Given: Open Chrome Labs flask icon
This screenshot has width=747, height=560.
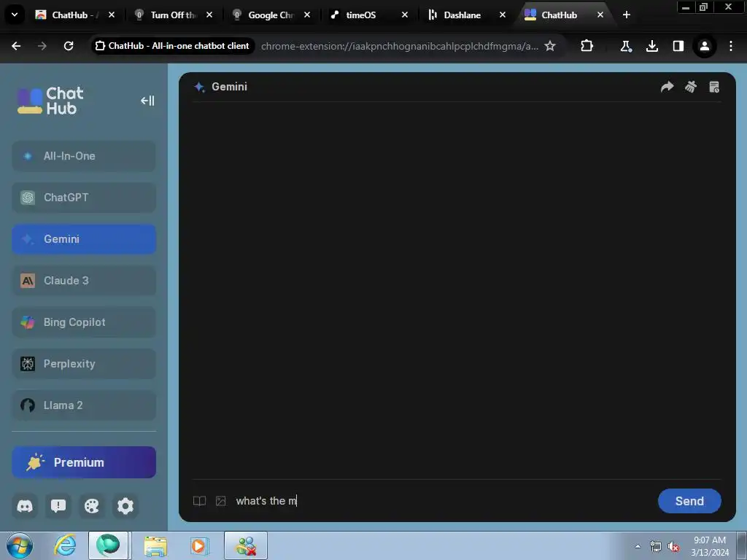Looking at the screenshot, I should coord(626,46).
